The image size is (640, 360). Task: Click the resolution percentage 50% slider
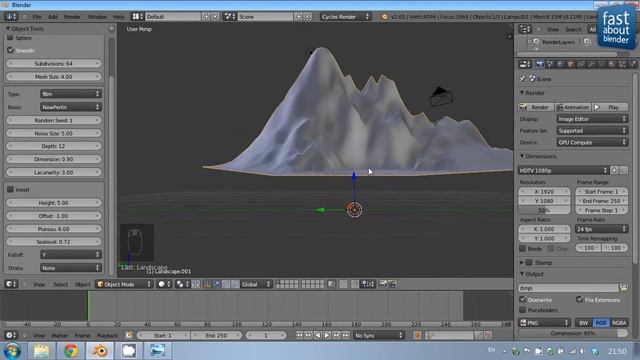coord(544,210)
